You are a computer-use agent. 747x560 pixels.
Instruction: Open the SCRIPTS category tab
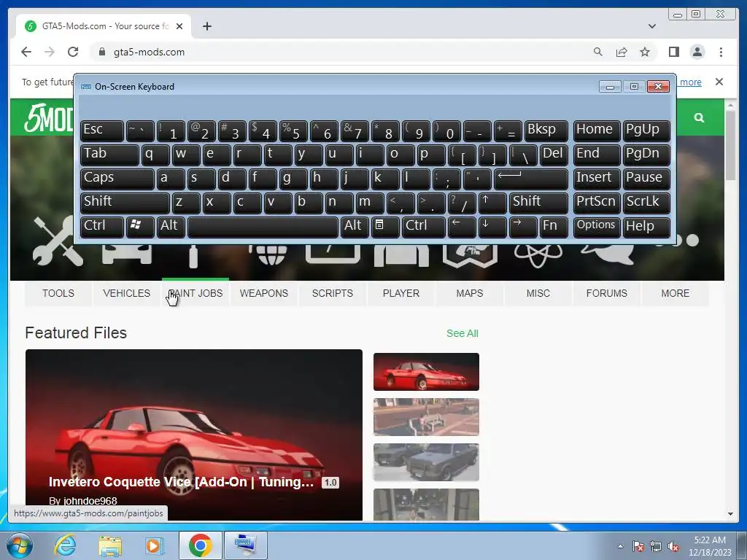coord(333,293)
